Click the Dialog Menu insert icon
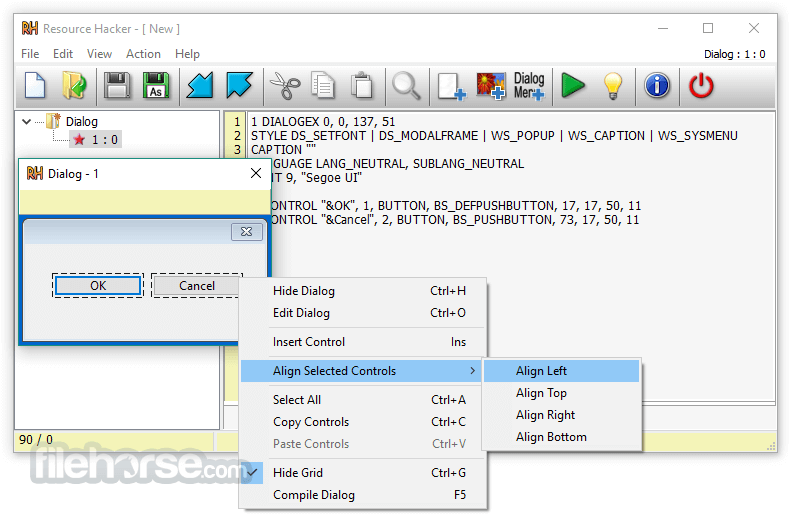 [529, 85]
